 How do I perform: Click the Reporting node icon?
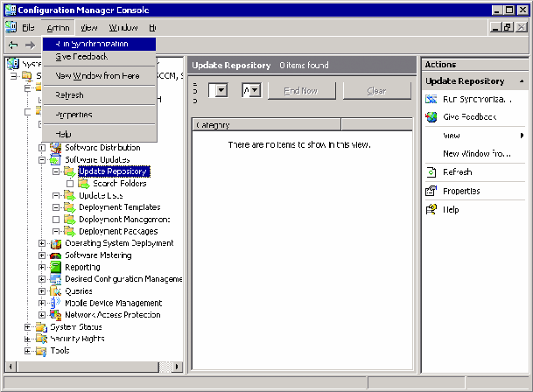[x=55, y=267]
